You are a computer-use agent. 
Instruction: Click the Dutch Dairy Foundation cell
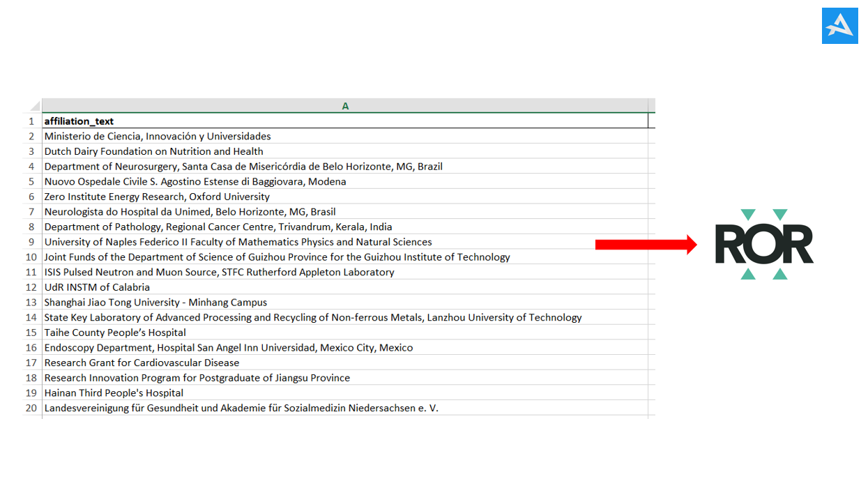click(153, 151)
